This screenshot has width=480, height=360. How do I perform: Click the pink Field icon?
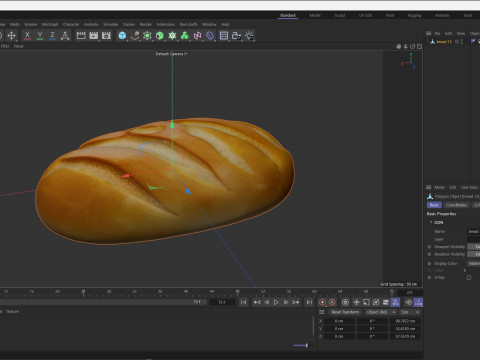tap(197, 36)
